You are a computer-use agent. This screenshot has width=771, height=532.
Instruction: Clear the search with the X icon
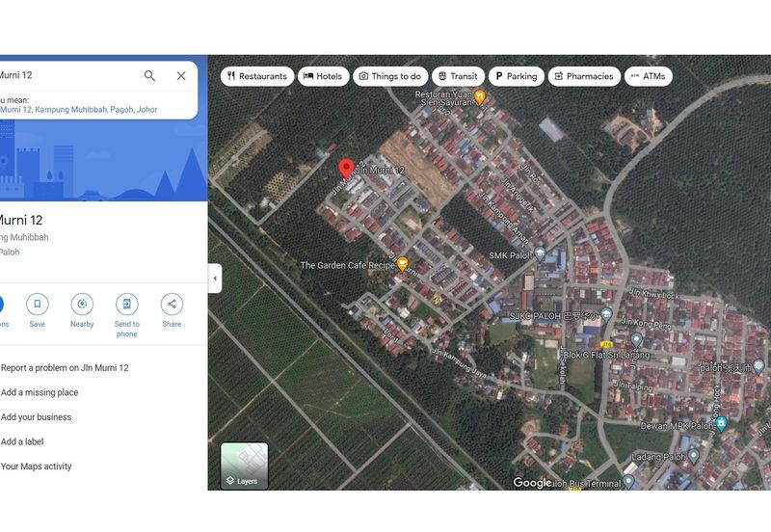(x=181, y=76)
